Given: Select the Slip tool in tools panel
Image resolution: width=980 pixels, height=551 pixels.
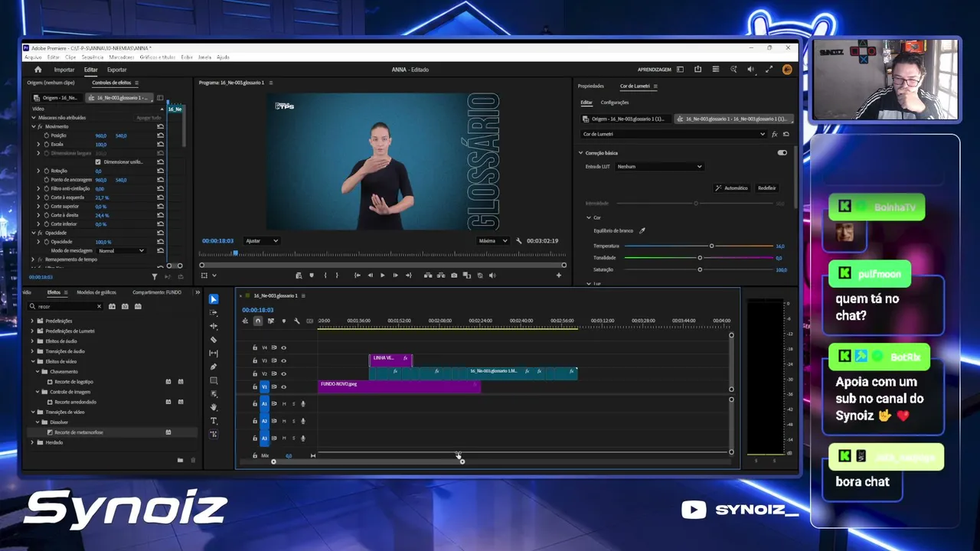Looking at the screenshot, I should point(214,353).
